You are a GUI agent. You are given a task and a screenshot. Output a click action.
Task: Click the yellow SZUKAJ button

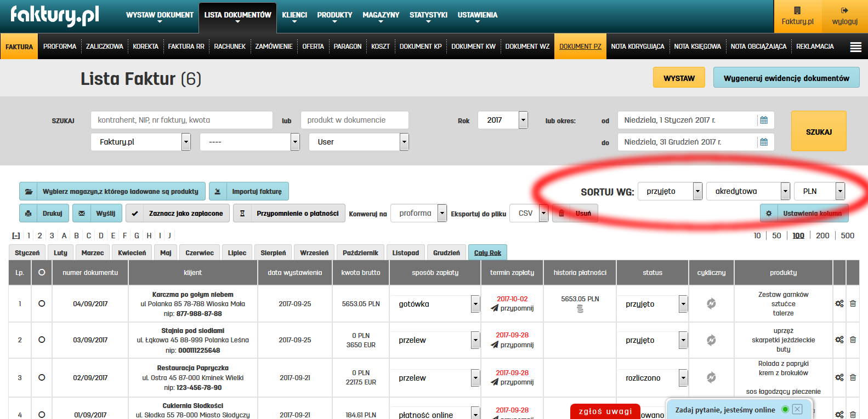pos(819,131)
